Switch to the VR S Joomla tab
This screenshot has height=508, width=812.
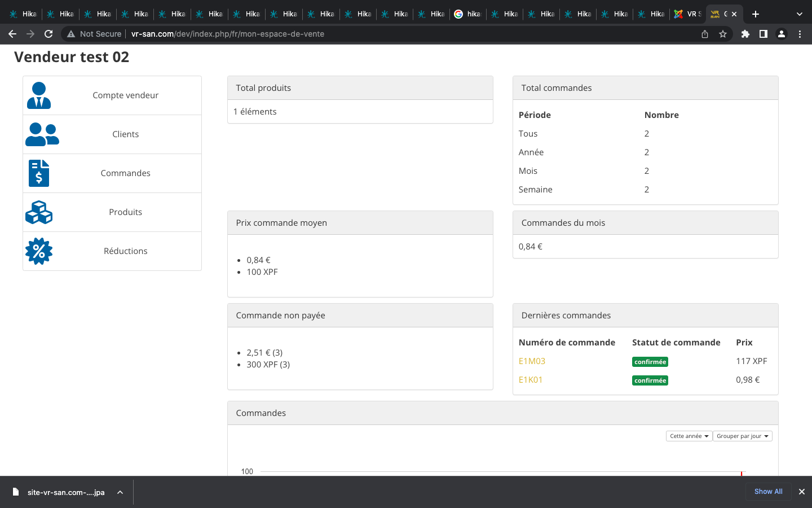(x=687, y=14)
